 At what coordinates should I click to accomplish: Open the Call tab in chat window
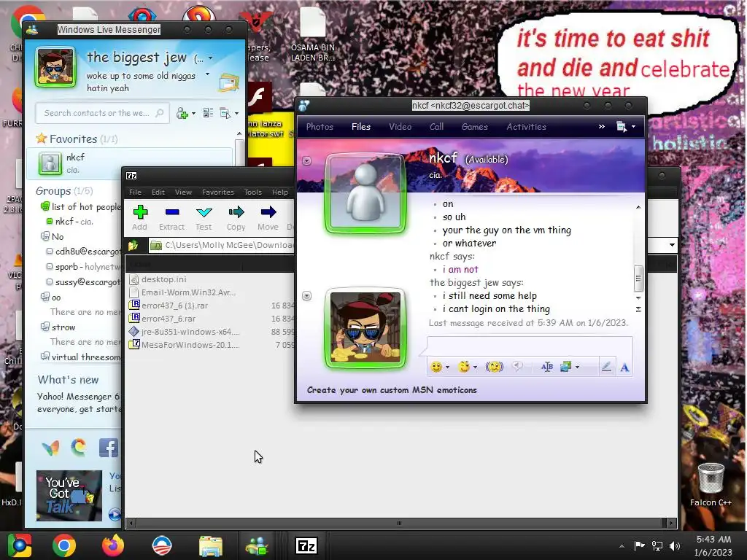[x=436, y=127]
